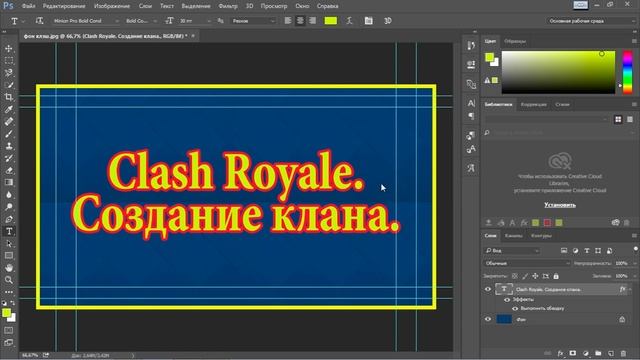The image size is (640, 360).
Task: Click the delete layer trash icon
Action: pyautogui.click(x=623, y=353)
